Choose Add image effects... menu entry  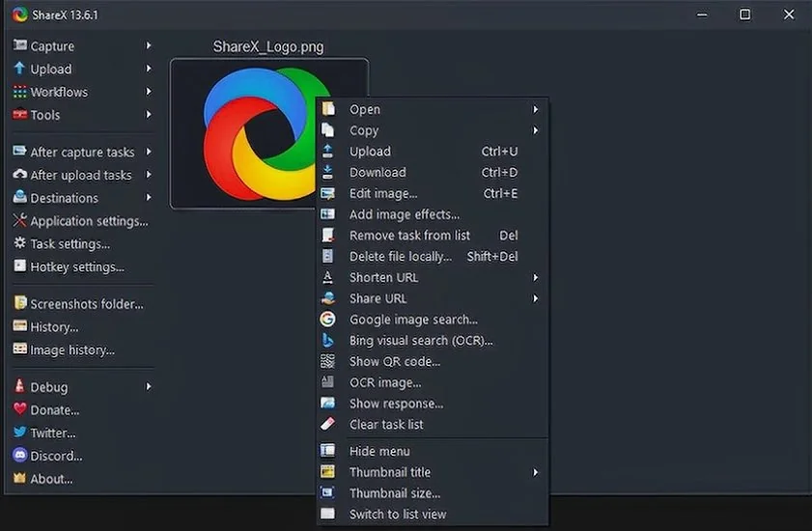[432, 214]
